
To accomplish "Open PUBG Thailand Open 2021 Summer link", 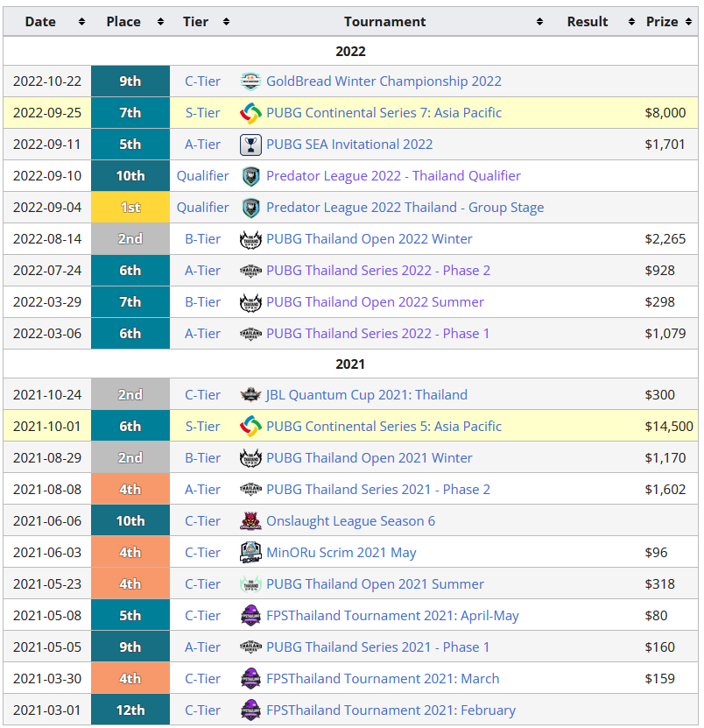I will coord(375,584).
